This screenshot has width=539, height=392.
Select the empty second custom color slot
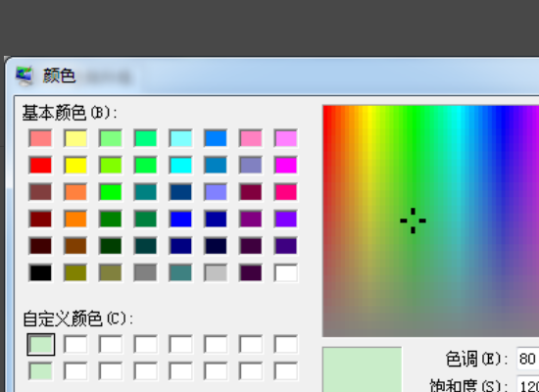(x=75, y=344)
